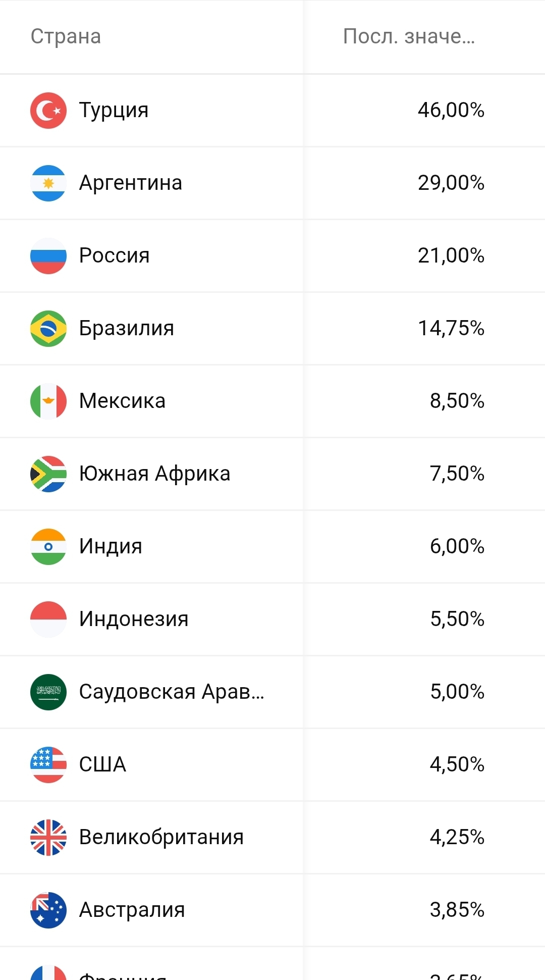Click Mexico's 8,50% rate value
The image size is (545, 980).
point(457,401)
